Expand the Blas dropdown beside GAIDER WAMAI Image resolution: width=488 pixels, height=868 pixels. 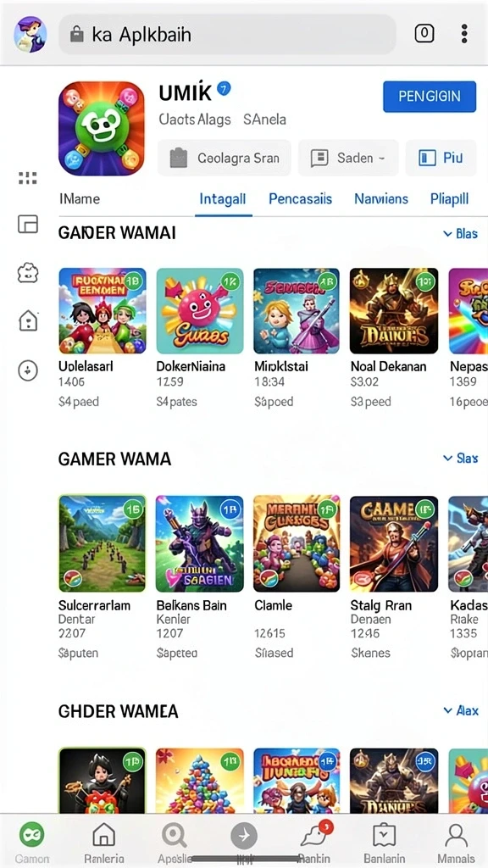pyautogui.click(x=460, y=234)
